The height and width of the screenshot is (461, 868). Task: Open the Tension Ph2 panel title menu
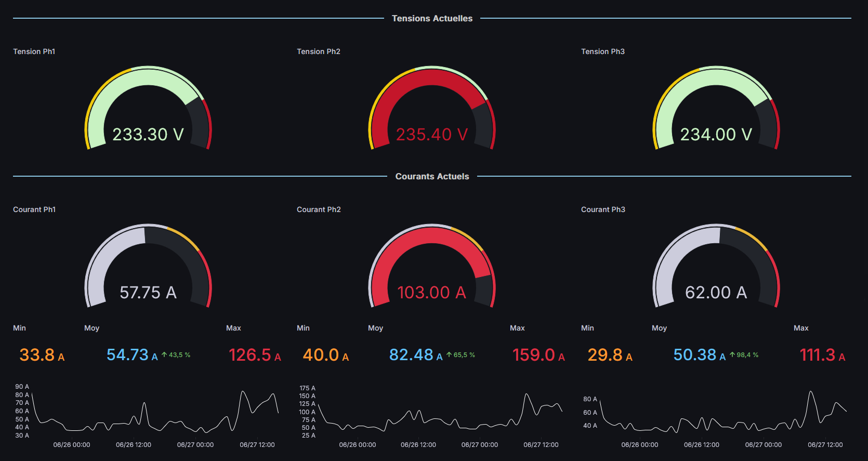point(318,51)
